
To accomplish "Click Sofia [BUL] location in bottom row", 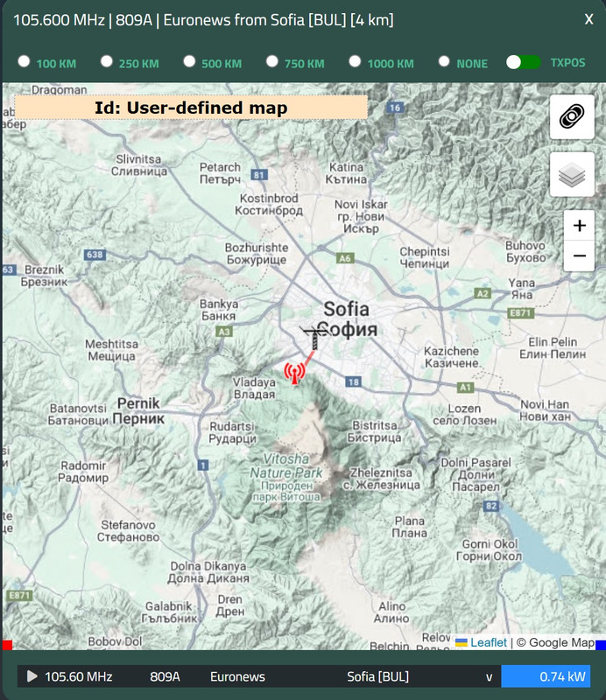I will pyautogui.click(x=378, y=676).
